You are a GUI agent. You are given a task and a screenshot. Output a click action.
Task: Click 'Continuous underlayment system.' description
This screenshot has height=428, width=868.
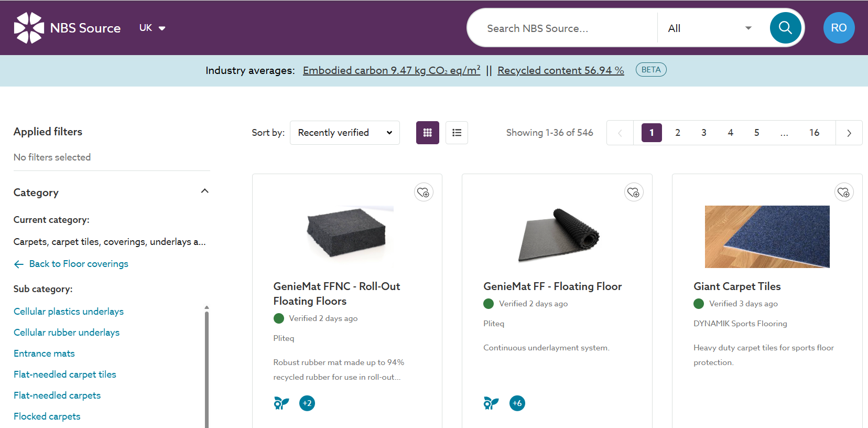click(x=546, y=348)
